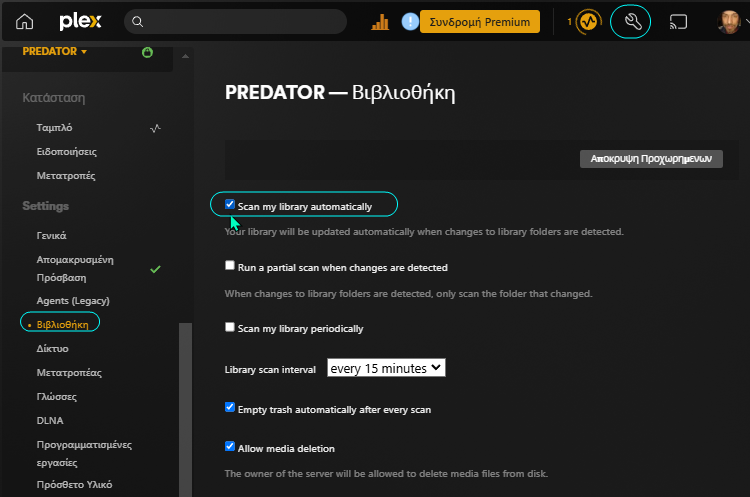This screenshot has width=750, height=497.
Task: Select Ταμπλό in the sidebar
Action: click(55, 128)
